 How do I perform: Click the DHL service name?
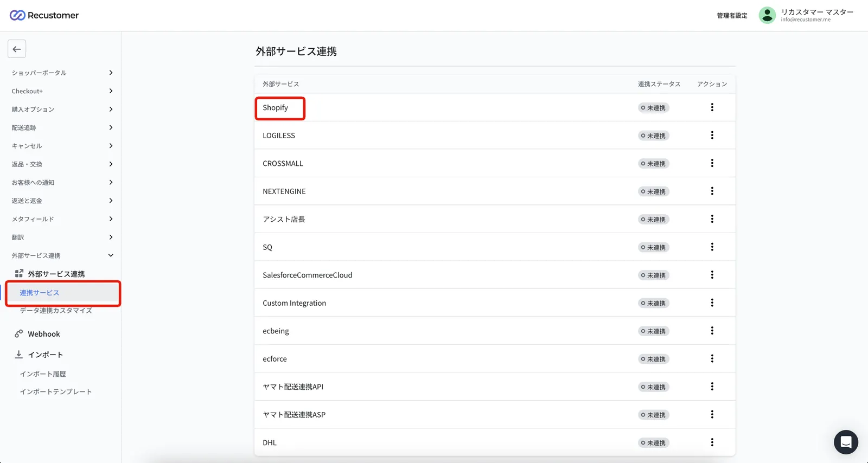pyautogui.click(x=270, y=442)
